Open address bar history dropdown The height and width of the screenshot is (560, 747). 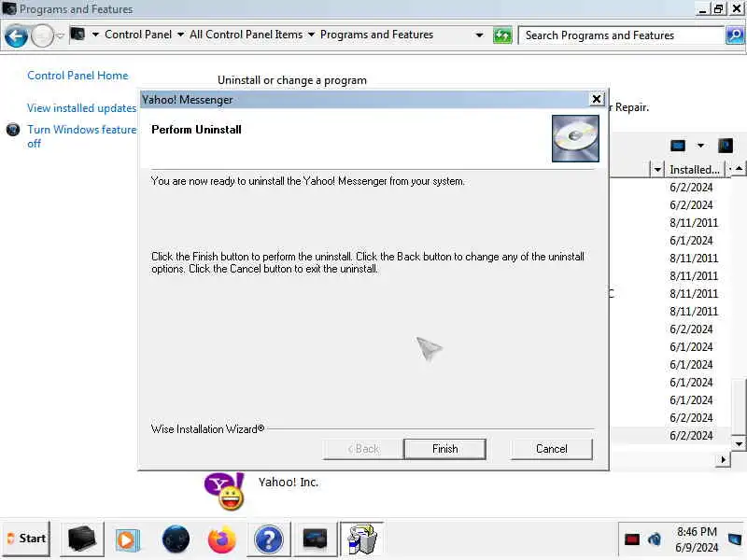click(479, 35)
